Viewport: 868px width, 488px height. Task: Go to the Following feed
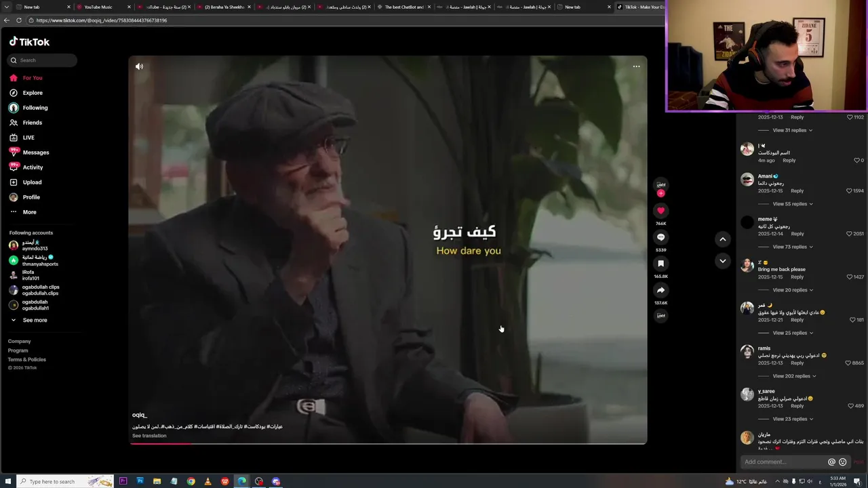(x=35, y=108)
